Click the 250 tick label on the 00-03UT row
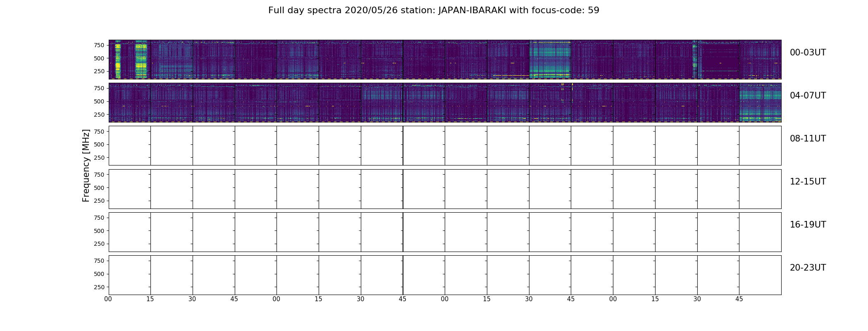This screenshot has width=868, height=331. [x=99, y=71]
